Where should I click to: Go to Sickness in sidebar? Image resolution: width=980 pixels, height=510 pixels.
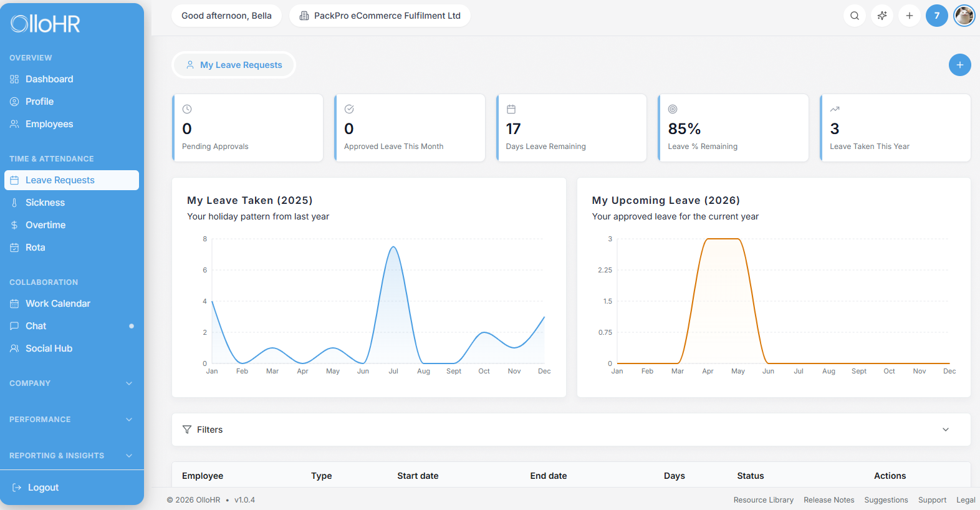point(45,203)
